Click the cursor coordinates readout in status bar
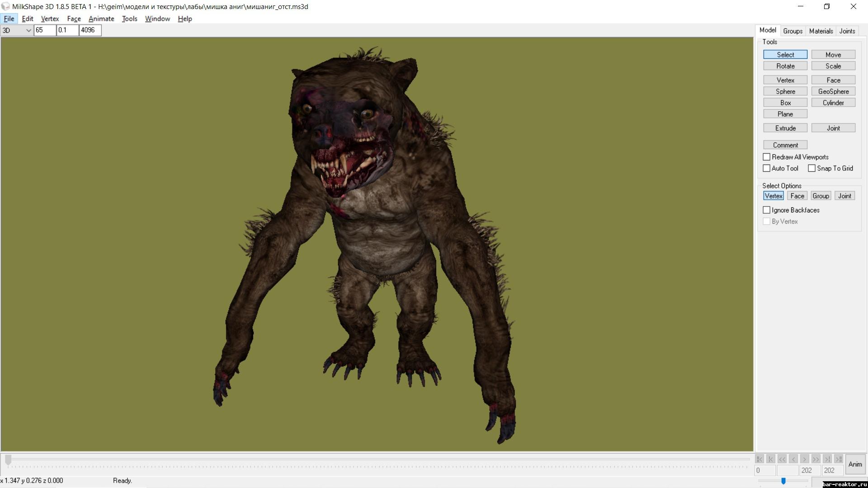 [32, 481]
